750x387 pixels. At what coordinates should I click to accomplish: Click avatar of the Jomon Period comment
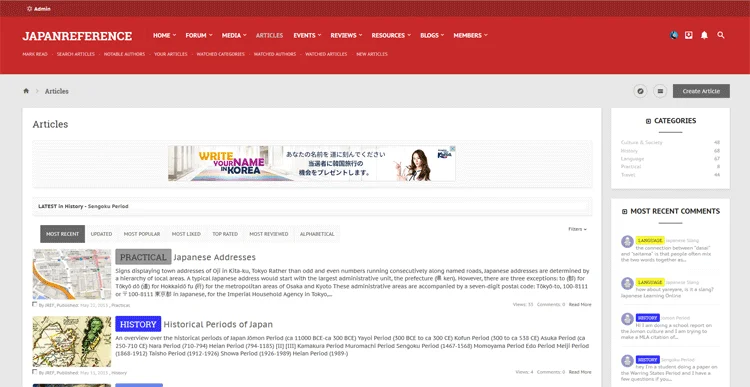point(627,319)
